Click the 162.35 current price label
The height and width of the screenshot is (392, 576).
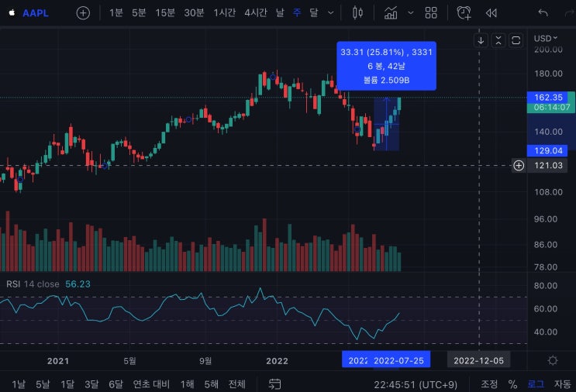(x=548, y=98)
